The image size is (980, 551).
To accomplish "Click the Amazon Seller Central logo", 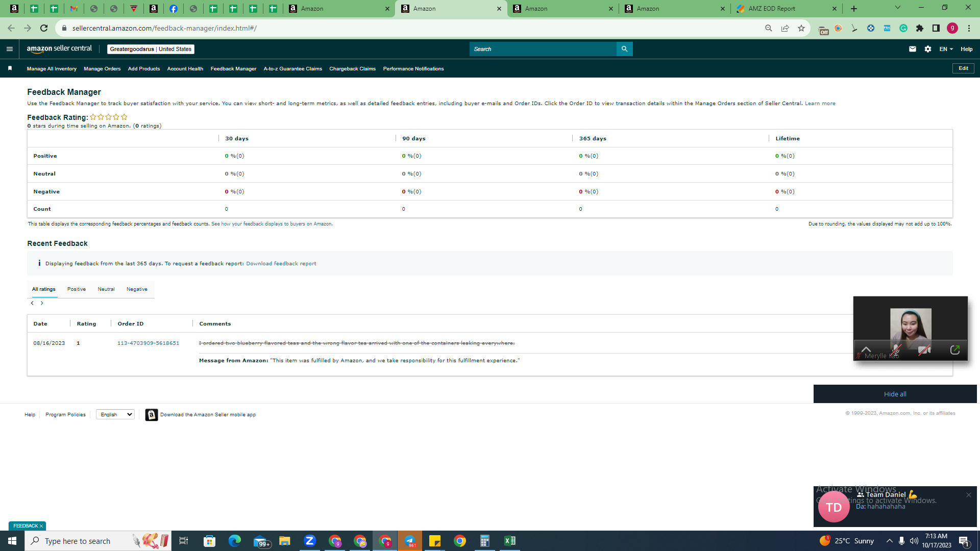I will 59,49.
